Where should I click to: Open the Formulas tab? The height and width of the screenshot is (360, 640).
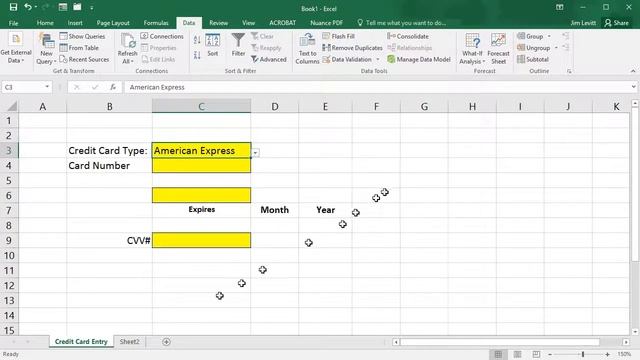pos(156,23)
